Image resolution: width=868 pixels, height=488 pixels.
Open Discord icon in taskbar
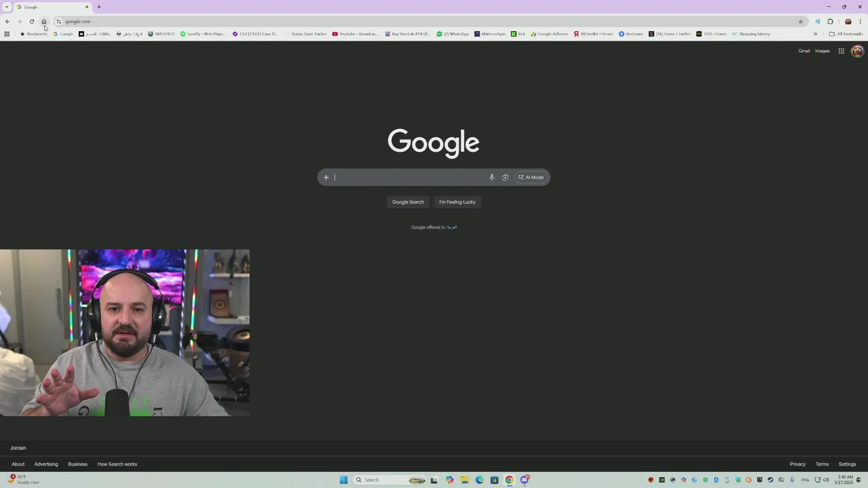tap(524, 480)
